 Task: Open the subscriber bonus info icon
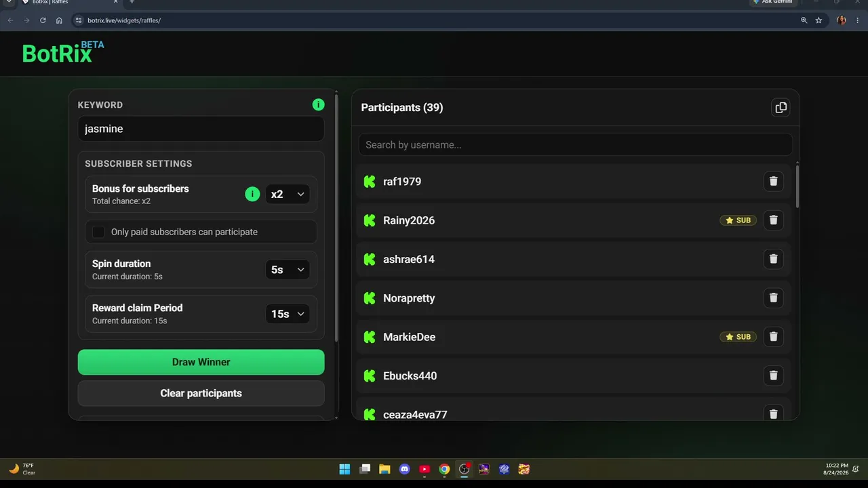(252, 195)
